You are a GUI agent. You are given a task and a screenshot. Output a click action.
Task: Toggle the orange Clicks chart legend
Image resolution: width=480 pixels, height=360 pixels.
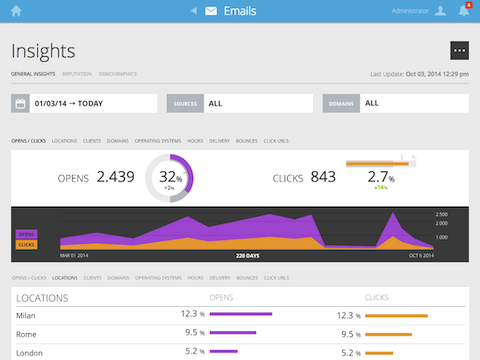click(x=26, y=245)
